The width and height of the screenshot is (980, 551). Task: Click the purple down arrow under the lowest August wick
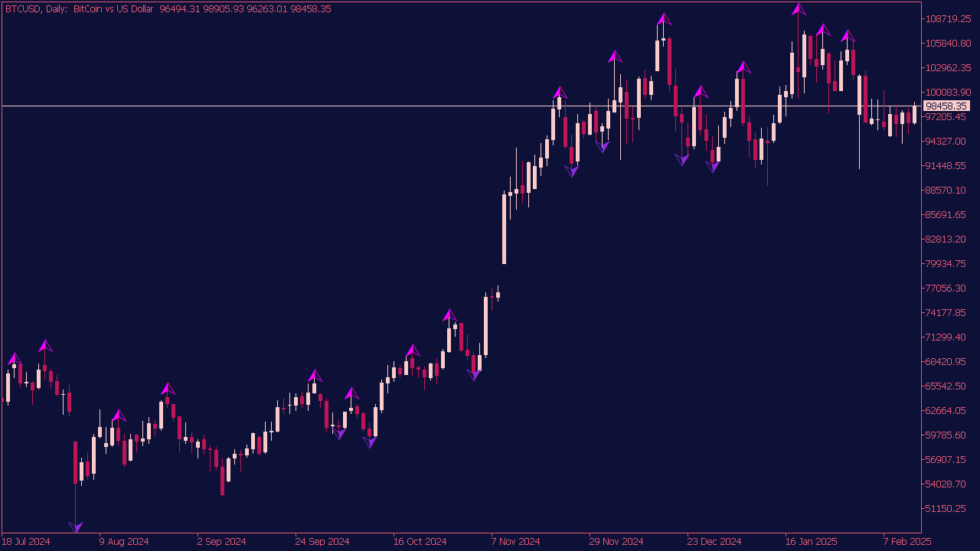pyautogui.click(x=75, y=527)
